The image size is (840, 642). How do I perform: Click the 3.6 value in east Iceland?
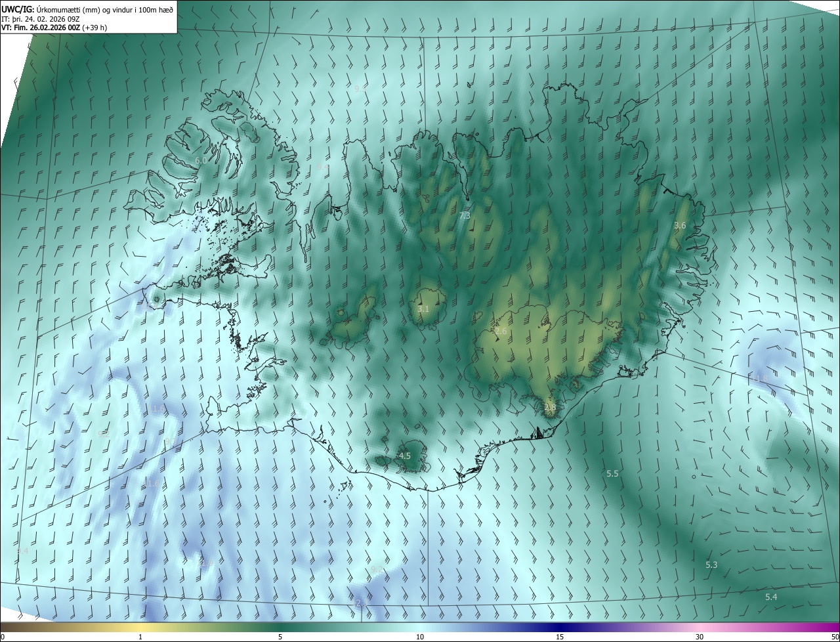(680, 225)
